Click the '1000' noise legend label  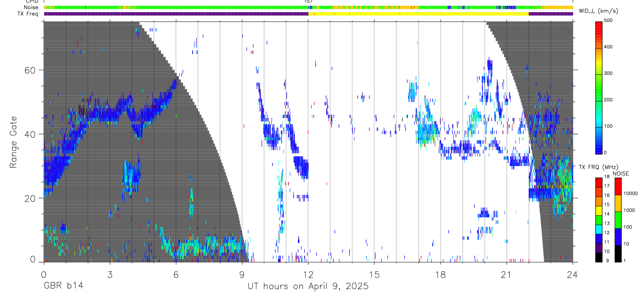[630, 210]
